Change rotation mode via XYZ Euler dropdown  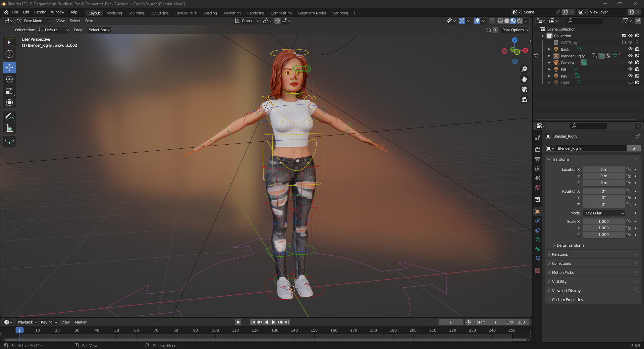click(603, 213)
